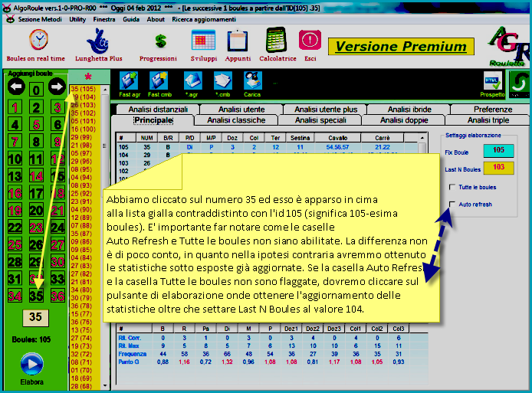Open Boules on real time clock icon
Image resolution: width=532 pixels, height=393 pixels.
tap(38, 40)
